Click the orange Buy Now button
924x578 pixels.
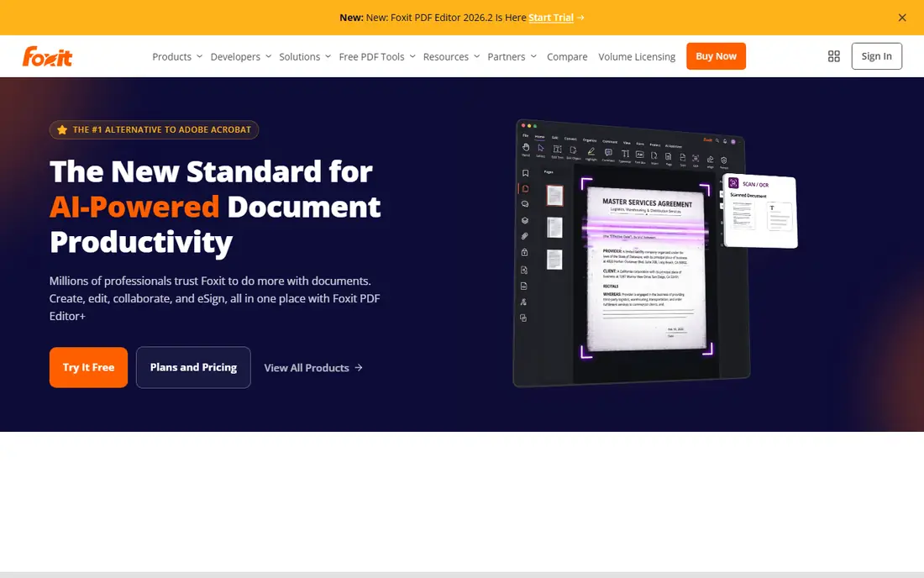point(716,56)
